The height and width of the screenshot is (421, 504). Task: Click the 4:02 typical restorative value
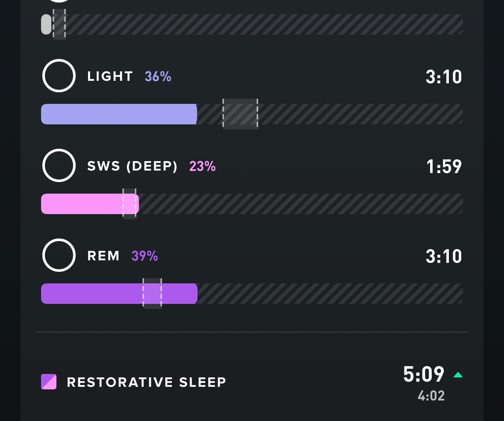(431, 396)
